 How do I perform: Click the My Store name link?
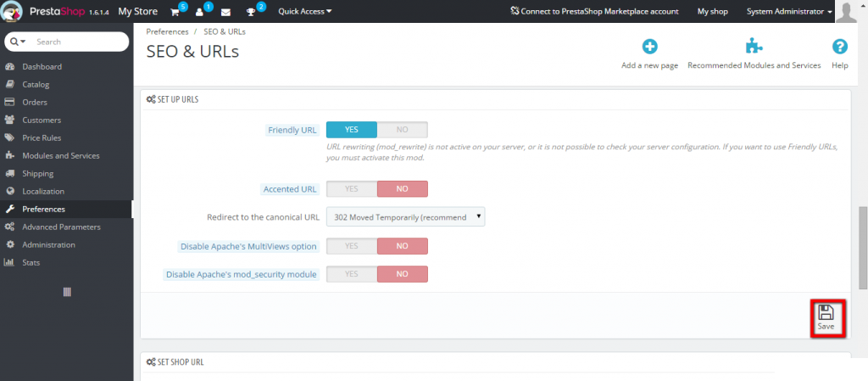tap(138, 11)
